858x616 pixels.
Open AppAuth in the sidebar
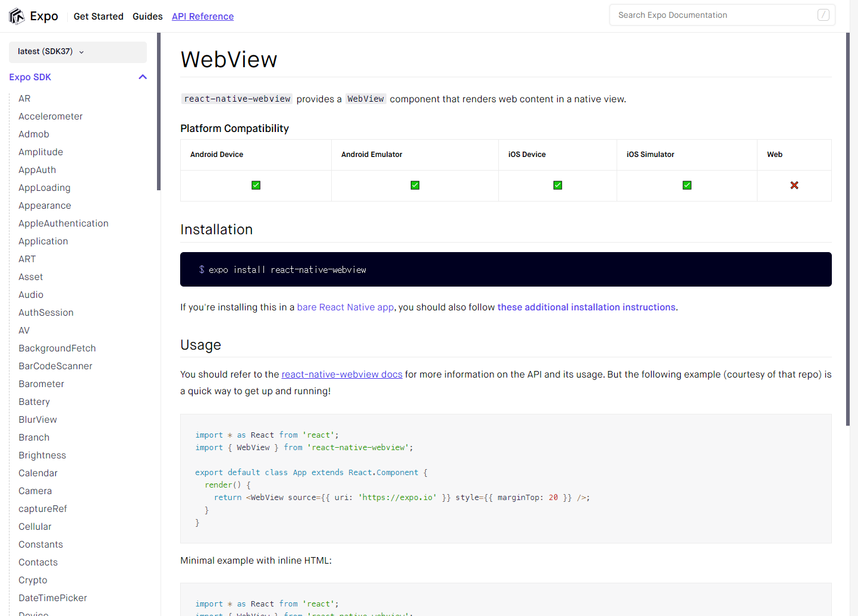[37, 170]
